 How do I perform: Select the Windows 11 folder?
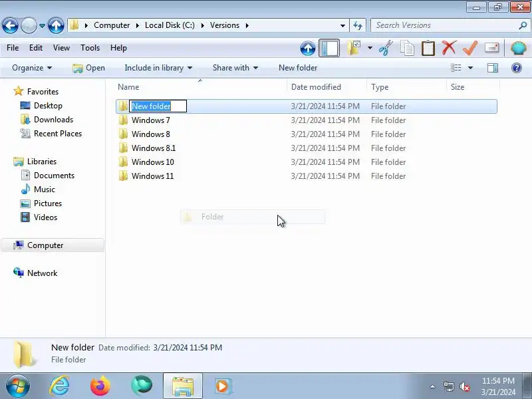tap(152, 176)
